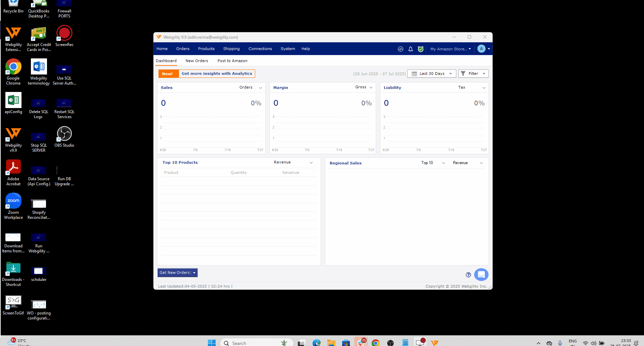Screen dimensions: 644x346
Task: Show hidden system tray icons chevron
Action: (x=539, y=343)
